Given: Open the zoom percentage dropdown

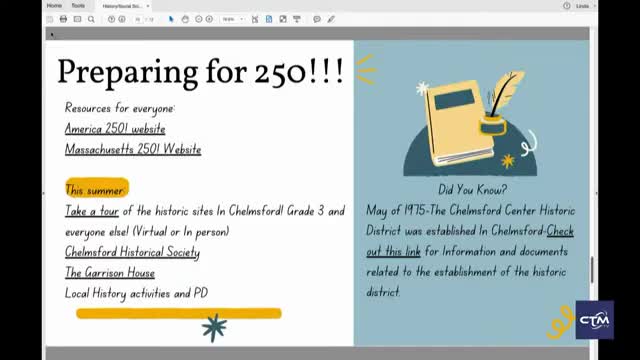Looking at the screenshot, I should (233, 19).
